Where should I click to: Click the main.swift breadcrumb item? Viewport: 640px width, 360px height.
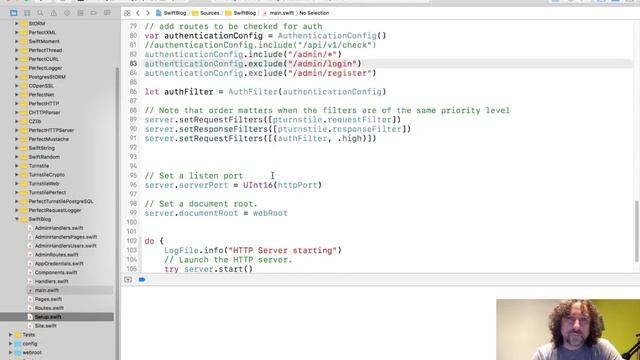tap(279, 13)
